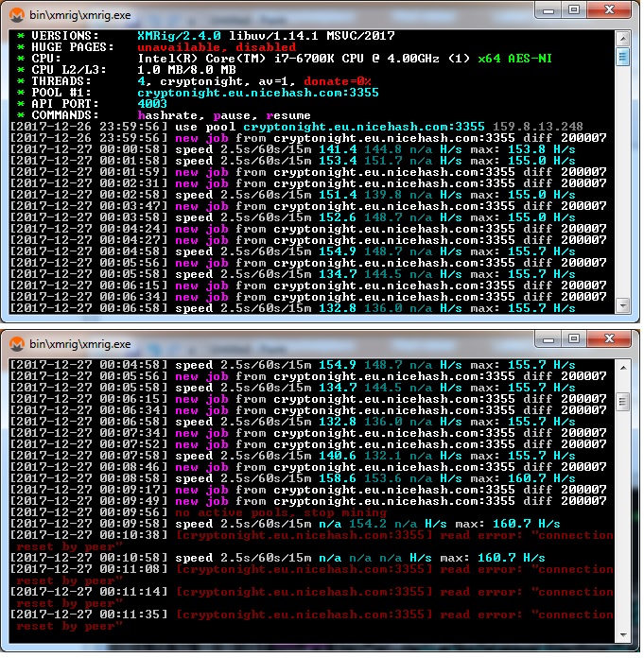The image size is (644, 658).
Task: Click the 00:00:58 speed line showing 141.4
Action: point(292,149)
